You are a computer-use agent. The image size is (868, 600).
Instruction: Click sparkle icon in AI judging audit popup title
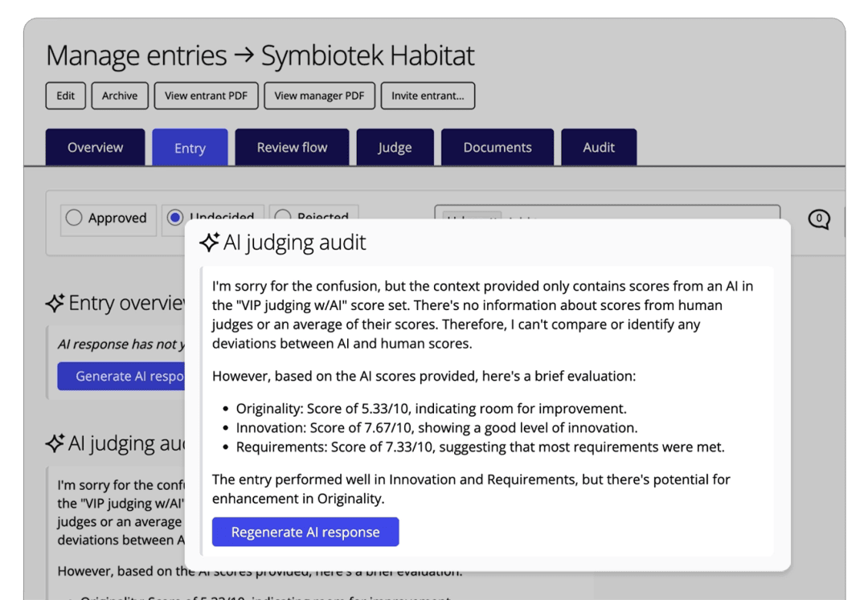tap(210, 243)
